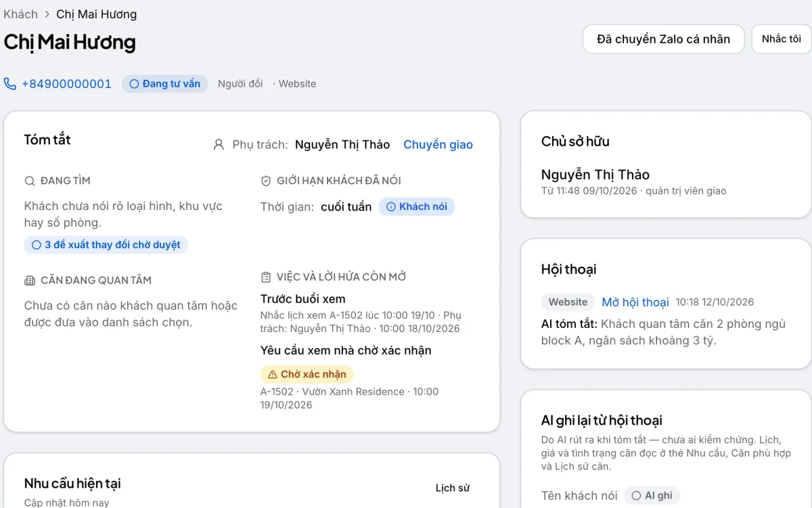Click the Người đổi label
This screenshot has width=812, height=508.
pyautogui.click(x=240, y=84)
